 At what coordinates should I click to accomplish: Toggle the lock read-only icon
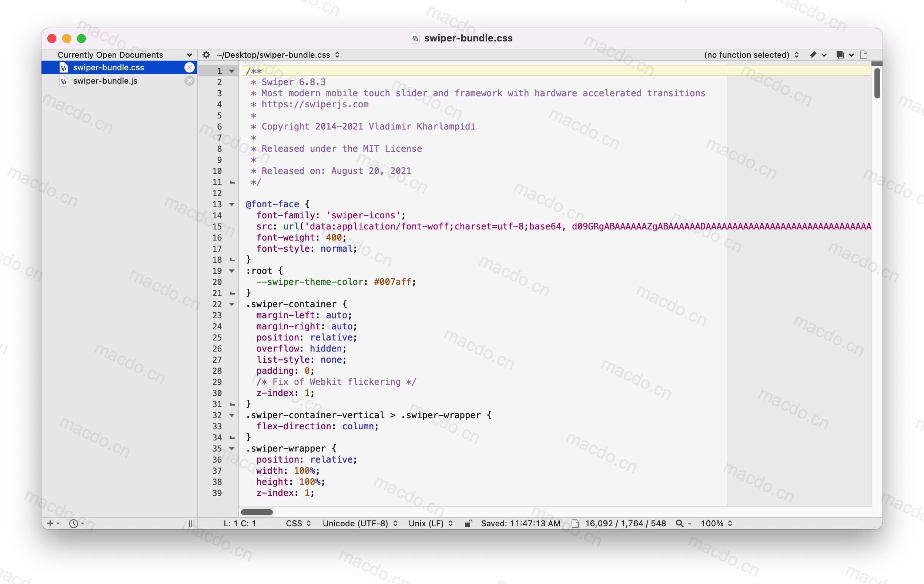click(468, 523)
